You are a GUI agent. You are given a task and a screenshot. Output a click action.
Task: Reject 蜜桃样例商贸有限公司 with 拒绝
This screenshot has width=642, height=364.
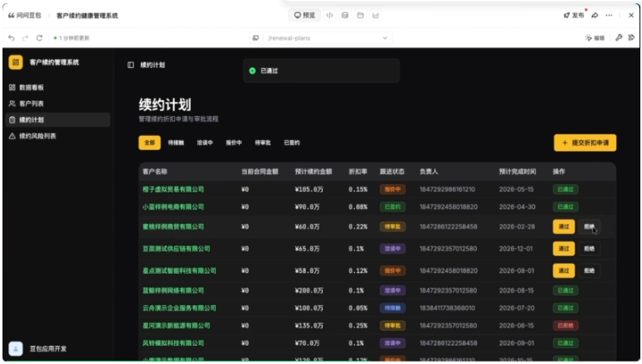coord(589,227)
